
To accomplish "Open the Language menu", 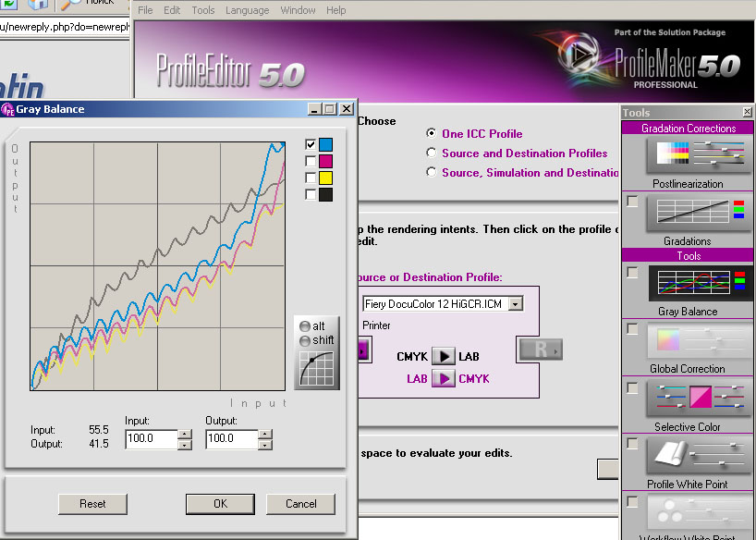I will pyautogui.click(x=248, y=10).
